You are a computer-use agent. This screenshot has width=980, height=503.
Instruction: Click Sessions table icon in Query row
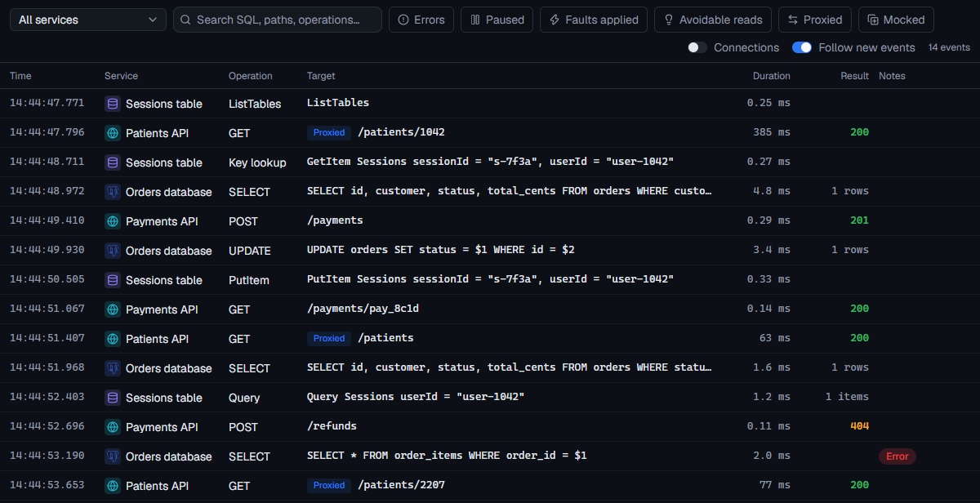pyautogui.click(x=113, y=398)
